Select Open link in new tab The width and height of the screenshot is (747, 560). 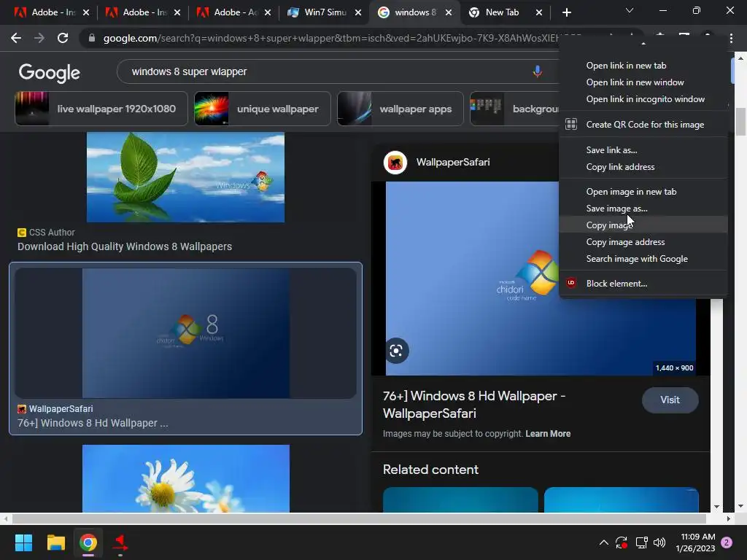point(643,66)
